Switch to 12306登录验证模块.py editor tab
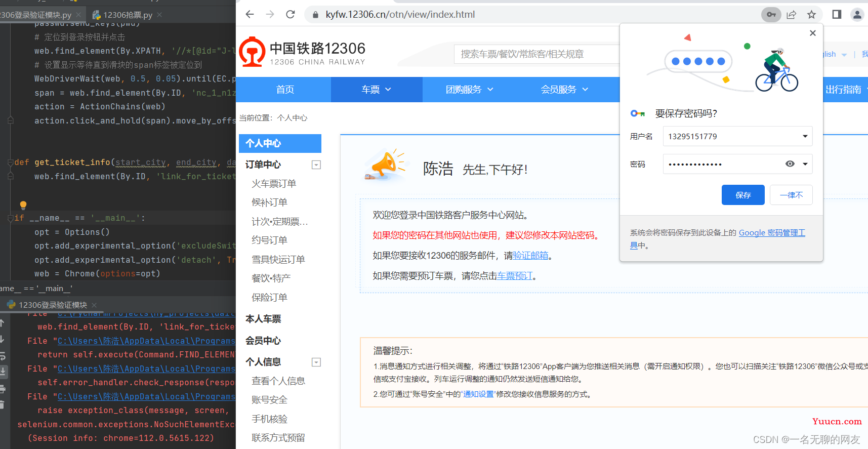The width and height of the screenshot is (868, 449). [x=35, y=15]
